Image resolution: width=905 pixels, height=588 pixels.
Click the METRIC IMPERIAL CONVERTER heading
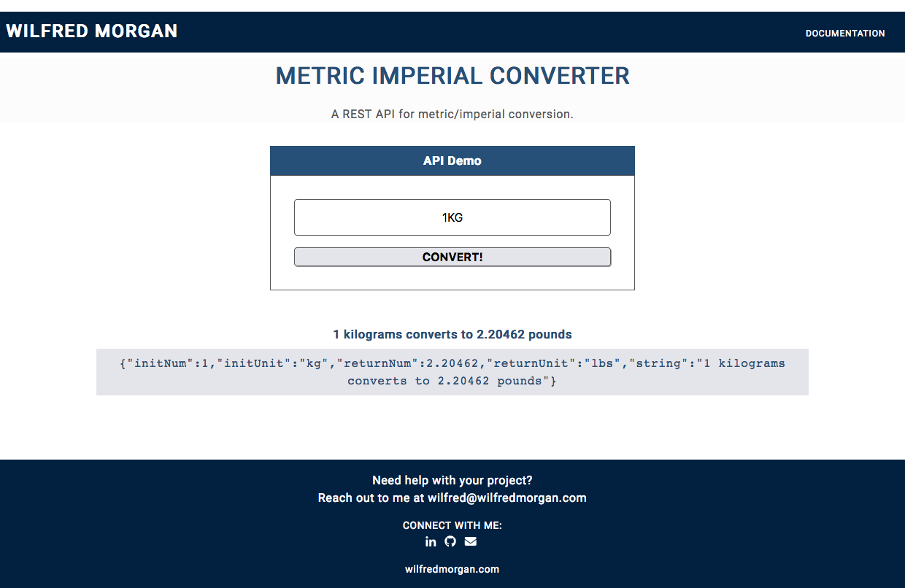point(452,76)
